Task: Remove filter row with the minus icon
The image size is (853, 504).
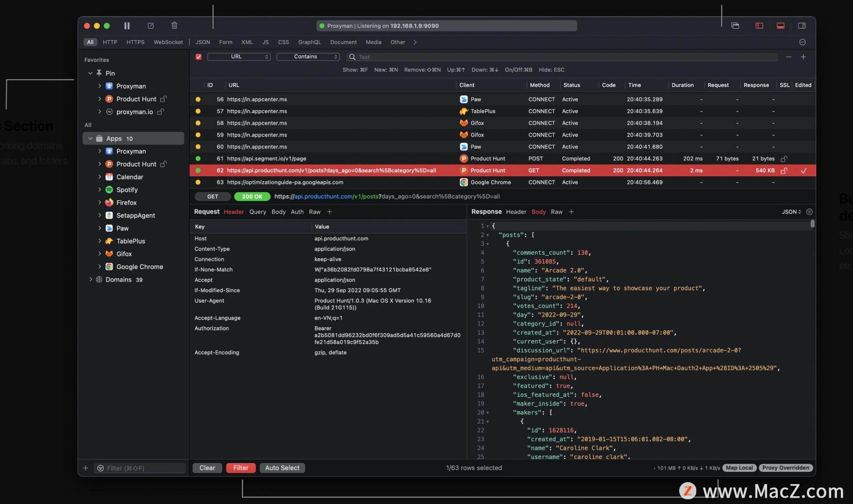Action: (x=788, y=57)
